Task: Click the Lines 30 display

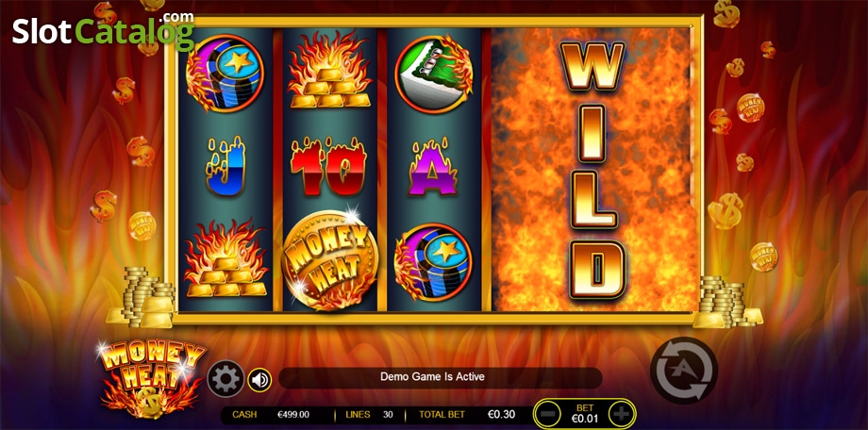Action: click(x=369, y=414)
